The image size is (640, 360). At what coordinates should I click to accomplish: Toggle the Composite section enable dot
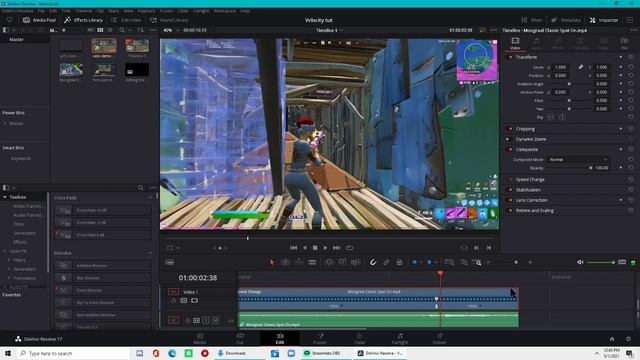coord(510,149)
